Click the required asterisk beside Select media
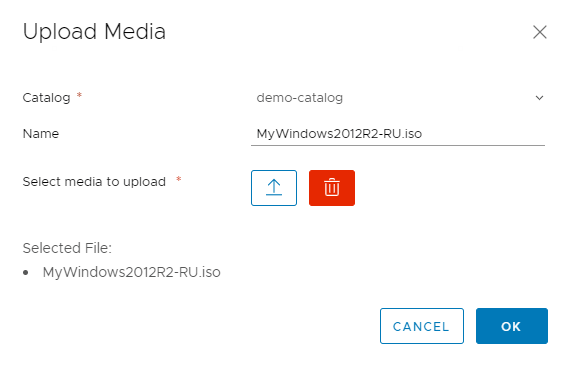 [x=179, y=179]
